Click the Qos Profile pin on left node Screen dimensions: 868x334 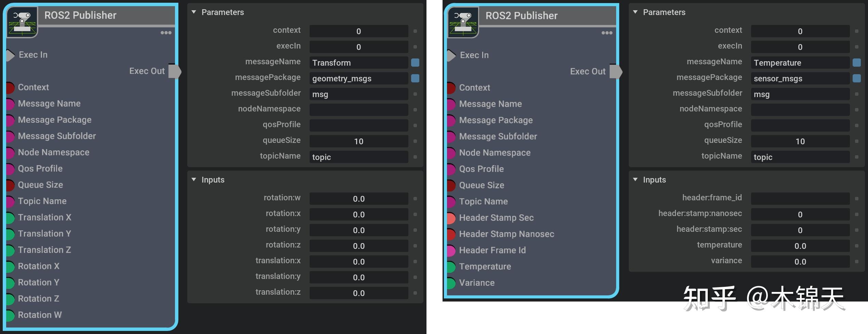[x=10, y=169]
